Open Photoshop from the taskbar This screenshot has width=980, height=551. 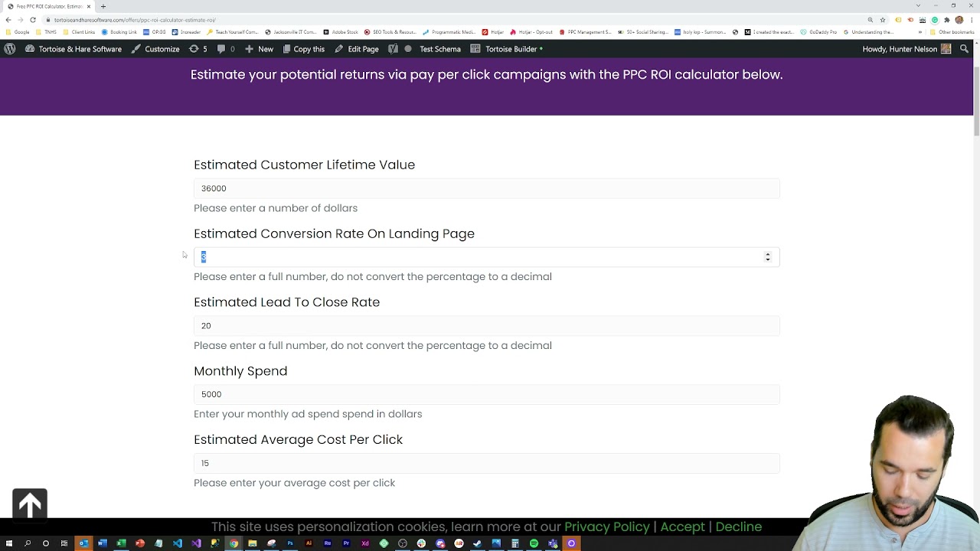click(290, 543)
